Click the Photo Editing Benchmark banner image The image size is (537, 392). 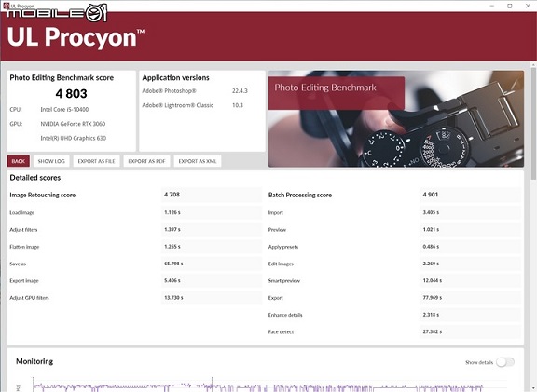396,118
